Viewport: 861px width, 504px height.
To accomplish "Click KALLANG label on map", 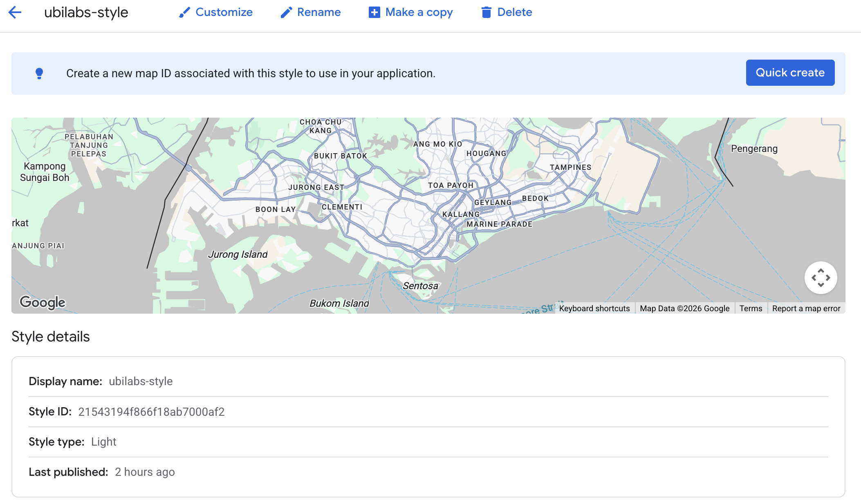I will pos(461,214).
